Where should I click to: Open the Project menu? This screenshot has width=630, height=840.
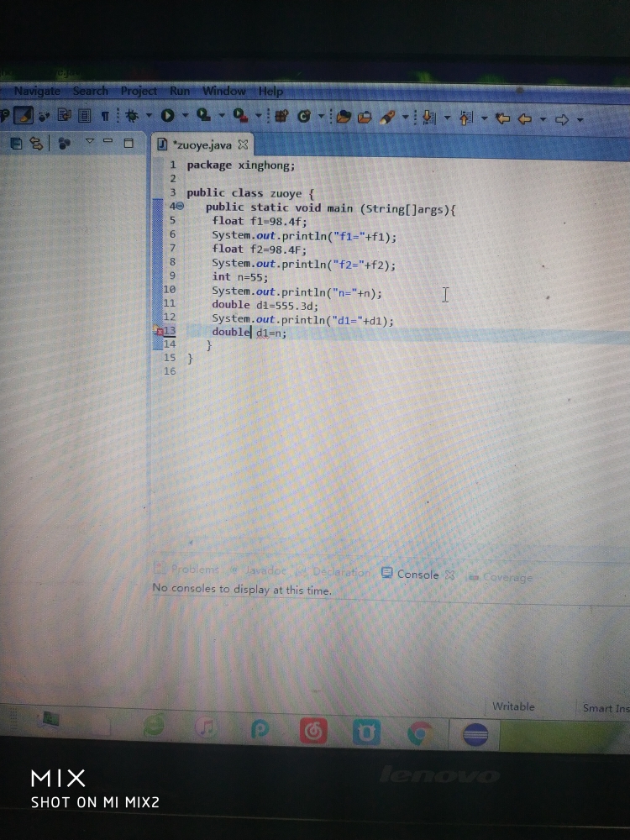coord(139,91)
